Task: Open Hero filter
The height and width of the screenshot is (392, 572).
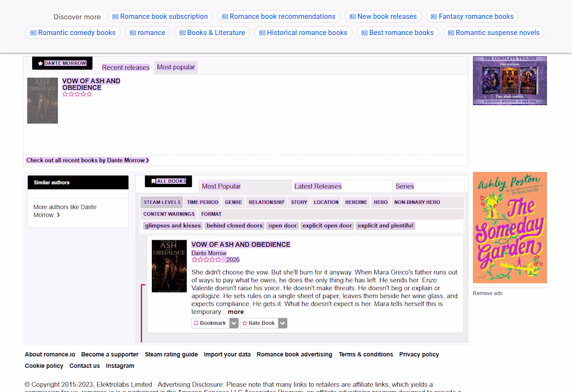Action: pyautogui.click(x=381, y=202)
